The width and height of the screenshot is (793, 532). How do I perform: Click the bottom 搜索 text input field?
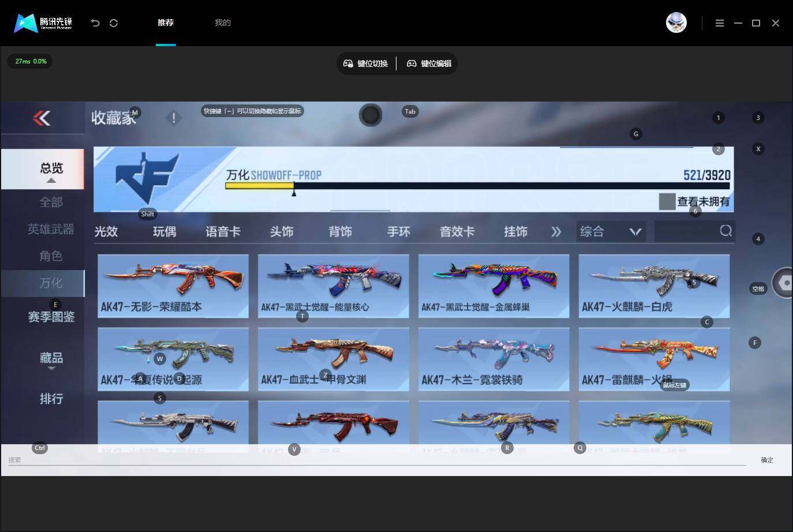[376, 460]
